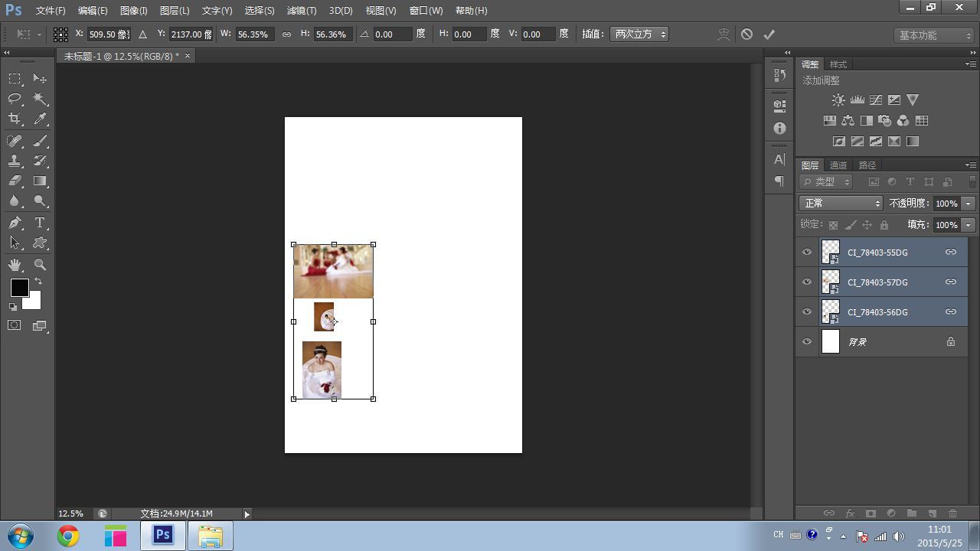The image size is (980, 551).
Task: Add a Hue/Saturation adjustment
Action: [x=829, y=120]
